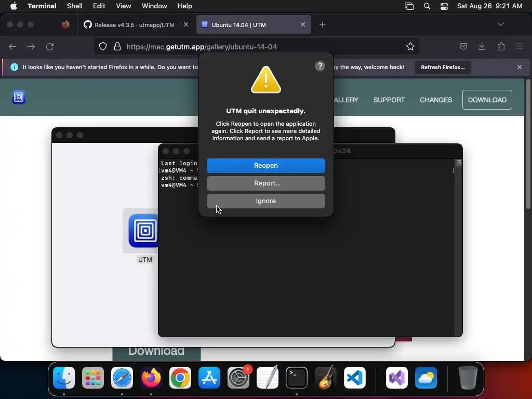Open the cloud weather app in Dock
Screen dimensions: 532x399
click(x=426, y=378)
